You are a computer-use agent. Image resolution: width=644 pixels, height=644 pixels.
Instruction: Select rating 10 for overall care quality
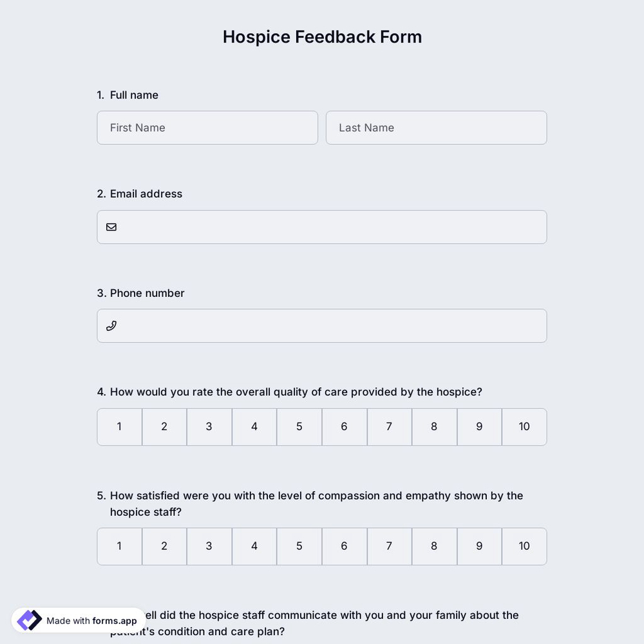(x=524, y=426)
